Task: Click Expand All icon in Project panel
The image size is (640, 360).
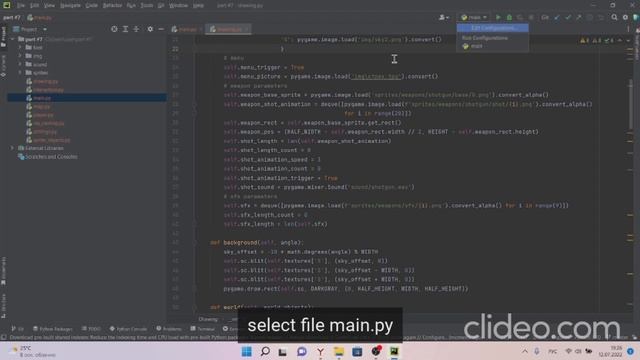Action: [x=125, y=29]
